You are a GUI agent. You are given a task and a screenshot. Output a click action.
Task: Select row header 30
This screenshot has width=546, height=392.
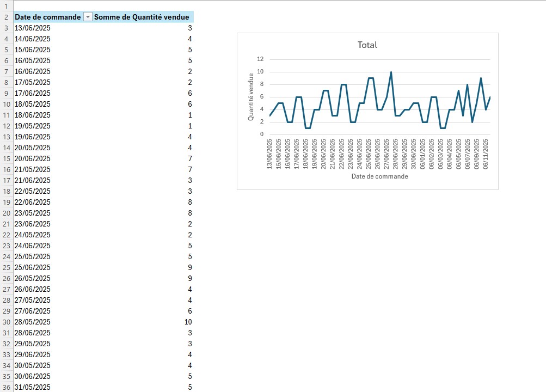point(6,322)
